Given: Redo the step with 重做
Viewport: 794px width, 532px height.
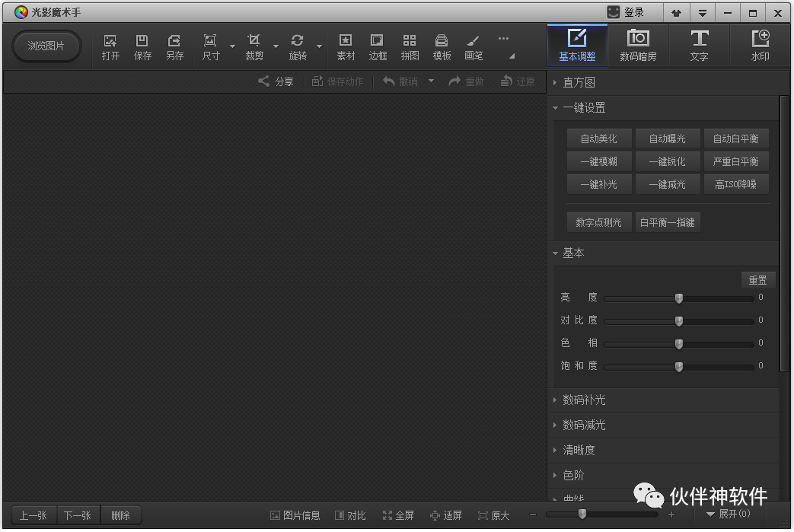Looking at the screenshot, I should point(467,81).
